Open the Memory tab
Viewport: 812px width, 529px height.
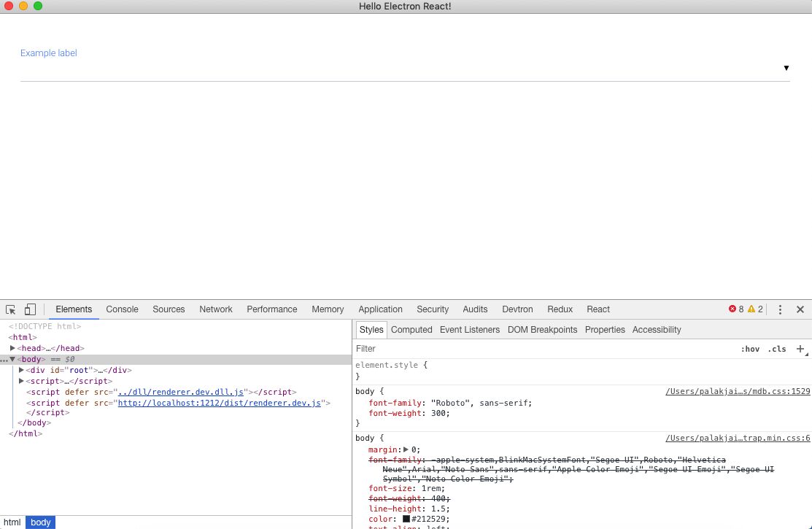pyautogui.click(x=328, y=309)
